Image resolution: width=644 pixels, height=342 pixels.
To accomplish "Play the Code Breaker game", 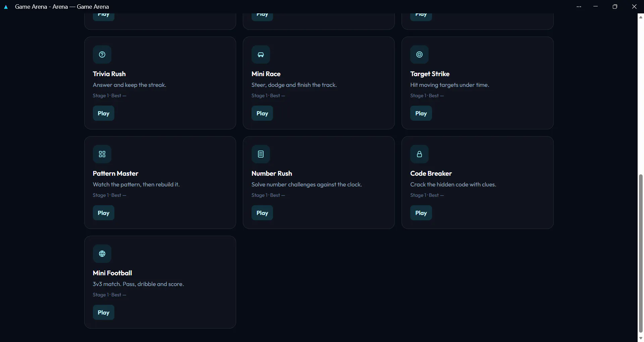I will click(421, 213).
